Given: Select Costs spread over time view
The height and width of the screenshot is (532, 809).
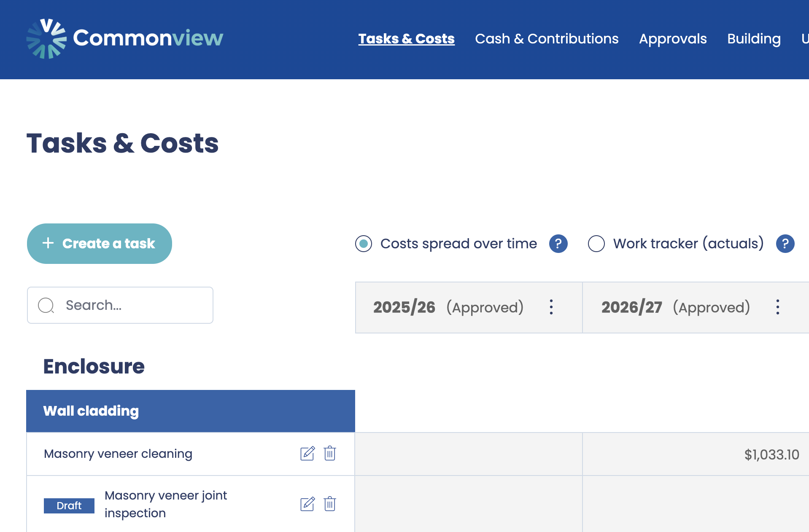Looking at the screenshot, I should (364, 244).
